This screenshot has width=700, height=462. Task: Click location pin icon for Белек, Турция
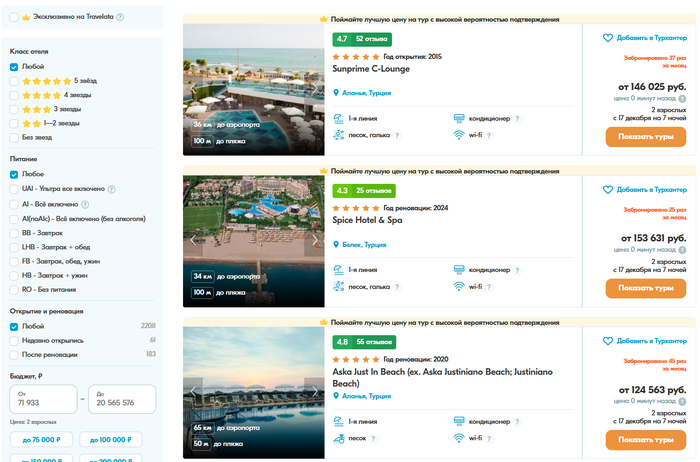(x=336, y=244)
